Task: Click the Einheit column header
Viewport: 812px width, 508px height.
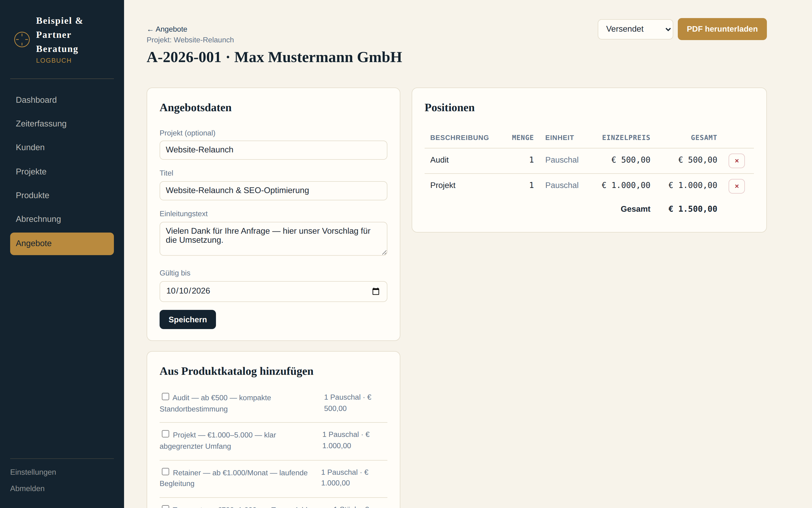Action: (x=559, y=138)
